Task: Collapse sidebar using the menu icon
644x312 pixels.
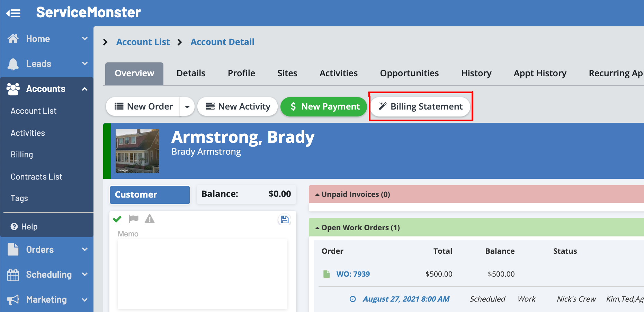Action: click(14, 13)
